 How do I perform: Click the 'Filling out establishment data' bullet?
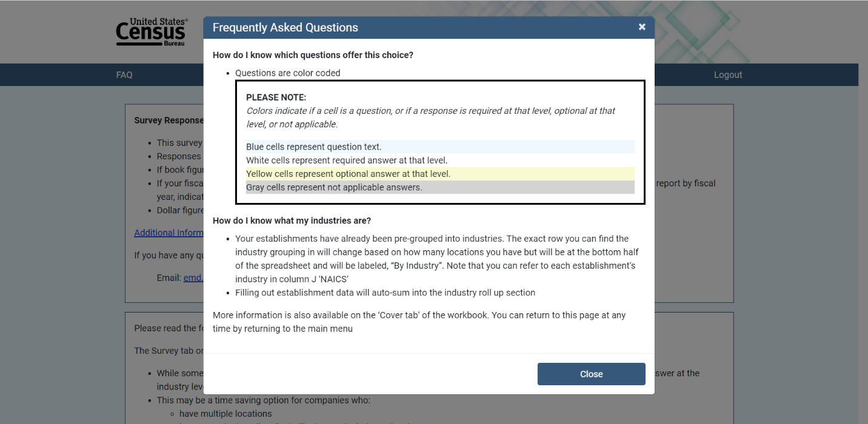[x=385, y=293]
